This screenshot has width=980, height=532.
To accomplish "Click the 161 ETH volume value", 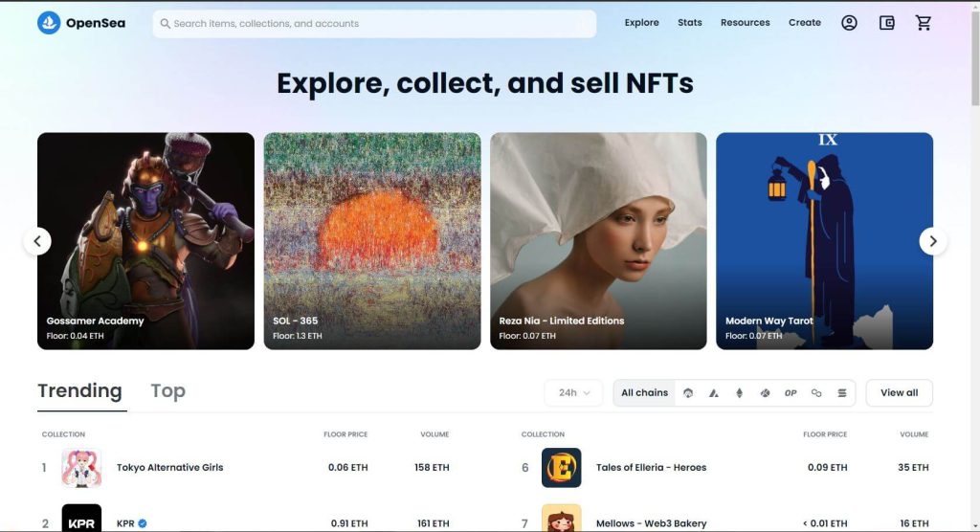I will pos(434,524).
